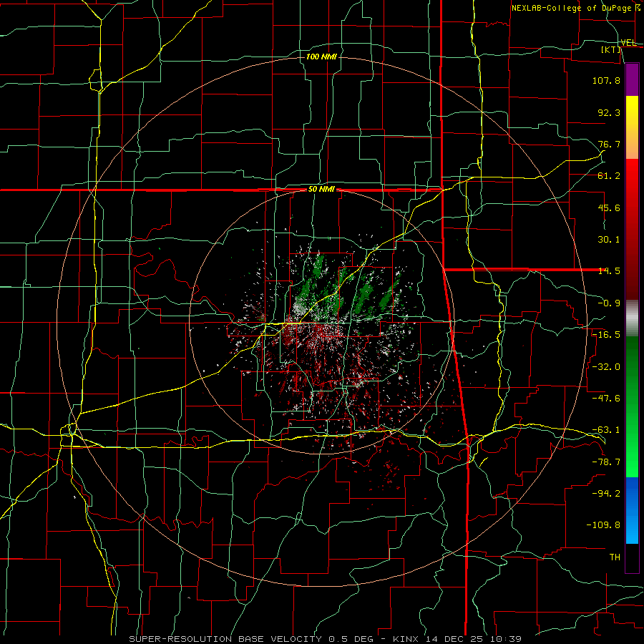This screenshot has width=644, height=644.
Task: Click the -109.8 legend value
Action: (603, 525)
